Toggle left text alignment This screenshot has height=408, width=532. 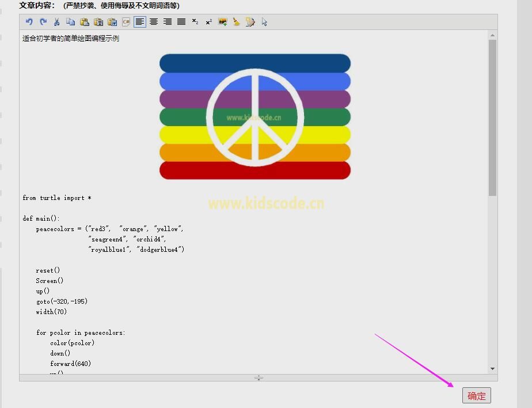(x=140, y=22)
